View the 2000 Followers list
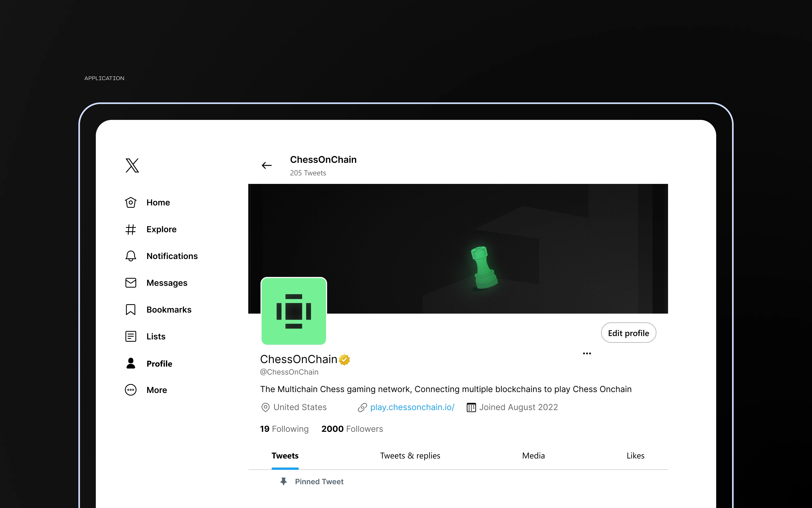Screen dimensions: 812x508 tap(352, 429)
